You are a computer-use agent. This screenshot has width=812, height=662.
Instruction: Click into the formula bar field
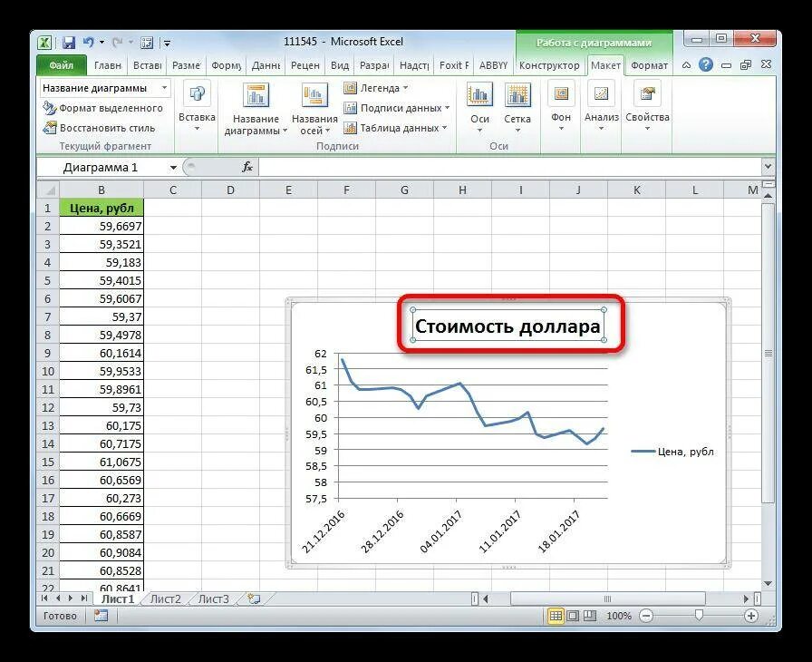click(x=509, y=167)
